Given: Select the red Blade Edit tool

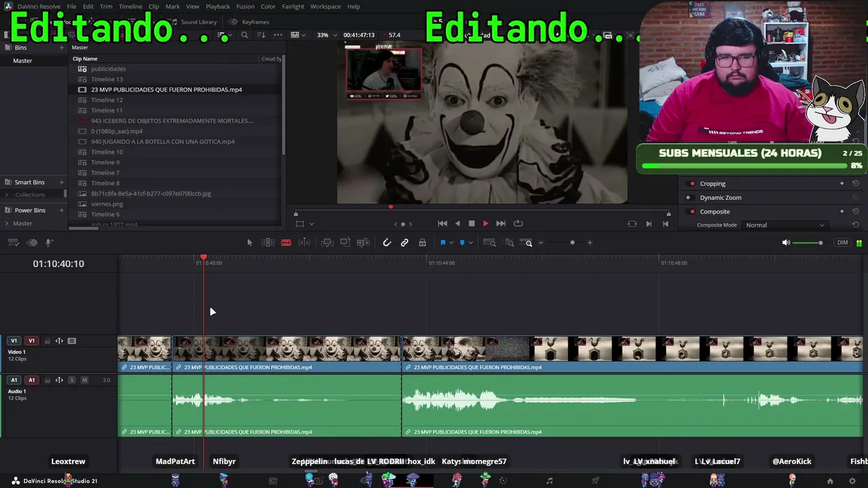Looking at the screenshot, I should coord(286,243).
